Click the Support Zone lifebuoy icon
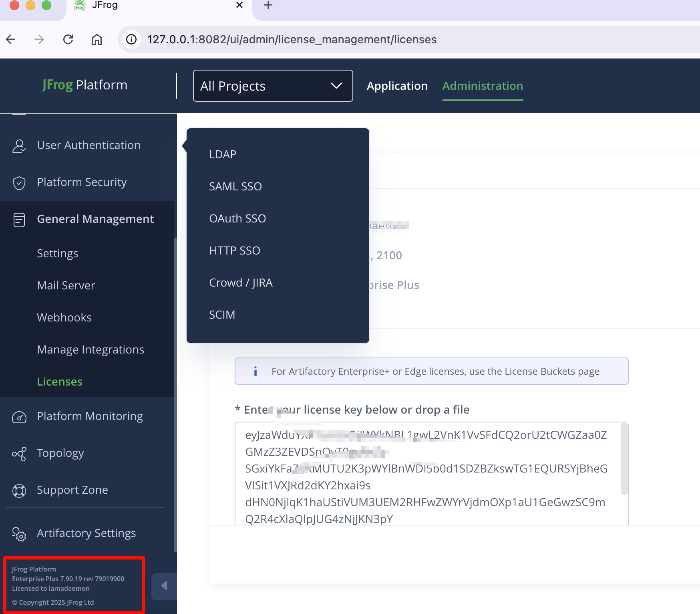 pyautogui.click(x=19, y=491)
